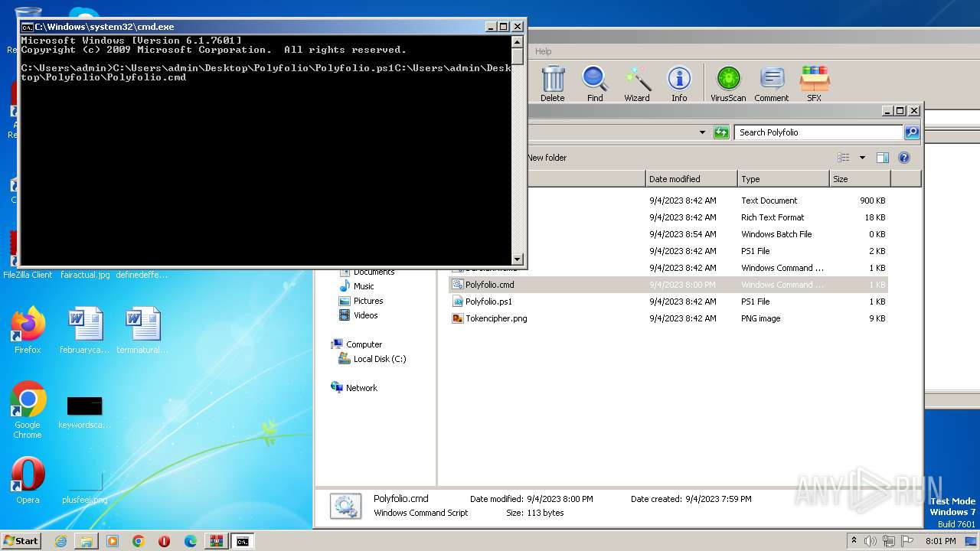Click the volume speaker tray icon
The image size is (980, 551).
coord(871,541)
